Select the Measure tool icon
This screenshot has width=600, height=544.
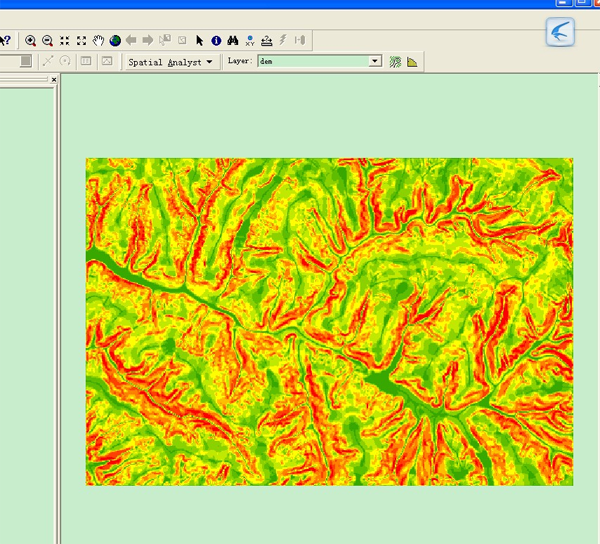(x=266, y=41)
